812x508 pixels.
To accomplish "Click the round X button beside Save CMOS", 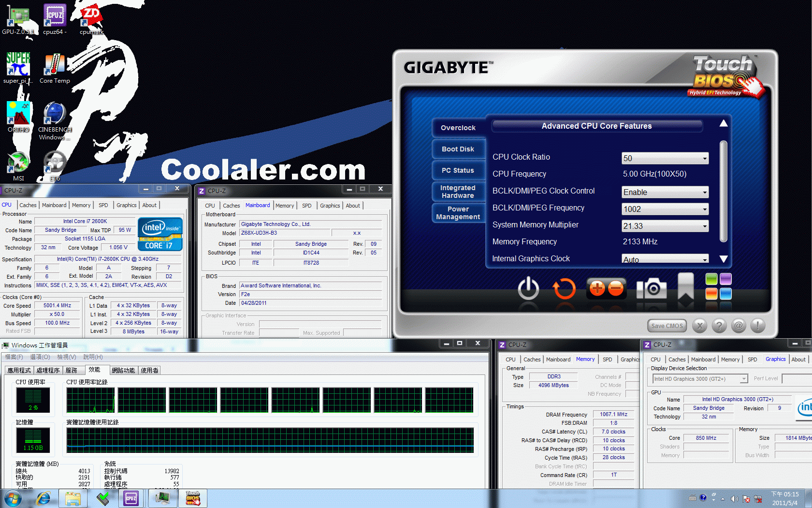I will (x=699, y=326).
